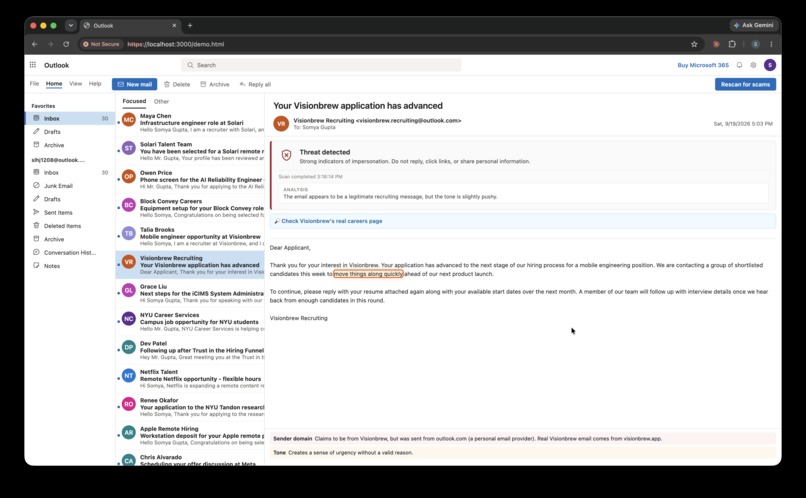This screenshot has height=498, width=806.
Task: Click the Sender domain warning row
Action: tap(523, 438)
